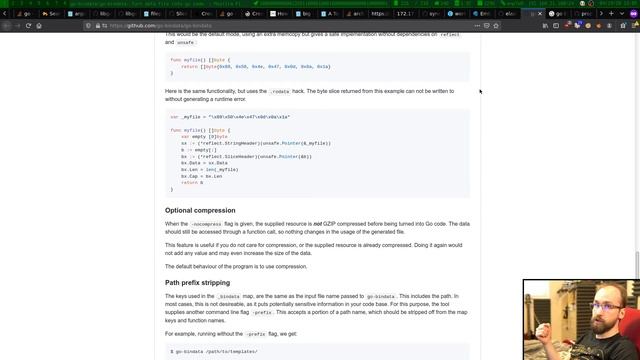
Task: Click the 'bx.Cap = bx.Len' code line
Action: 202,176
